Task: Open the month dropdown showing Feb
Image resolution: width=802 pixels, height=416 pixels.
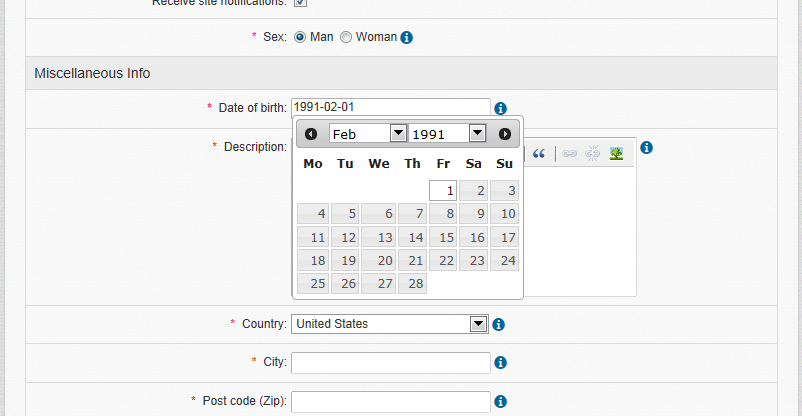Action: pyautogui.click(x=368, y=133)
